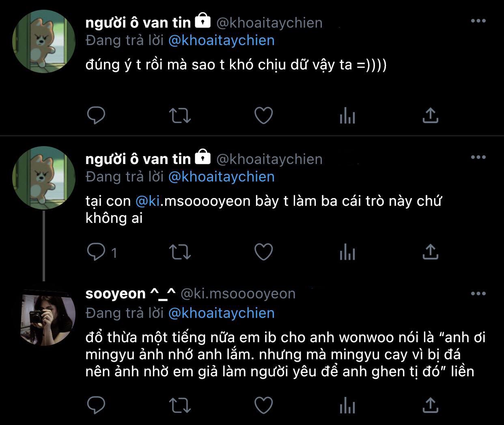This screenshot has width=504, height=425.
Task: Like sooyeon's tweet about wonwoo
Action: pos(263,405)
